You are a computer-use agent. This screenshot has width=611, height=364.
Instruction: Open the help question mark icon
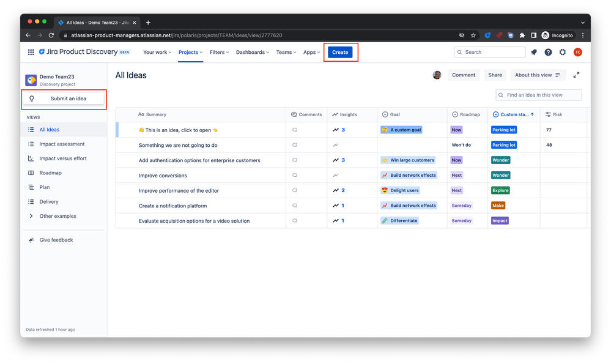tap(548, 52)
